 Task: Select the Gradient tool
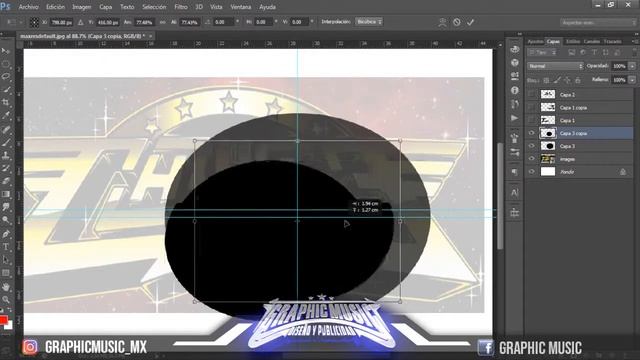point(6,194)
